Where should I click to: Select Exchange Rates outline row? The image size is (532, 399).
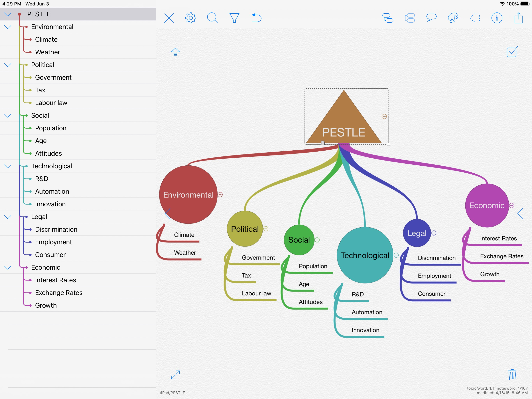click(59, 293)
